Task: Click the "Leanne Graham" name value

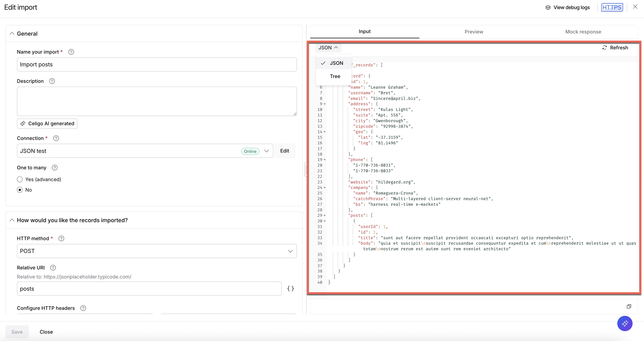Action: tap(387, 87)
